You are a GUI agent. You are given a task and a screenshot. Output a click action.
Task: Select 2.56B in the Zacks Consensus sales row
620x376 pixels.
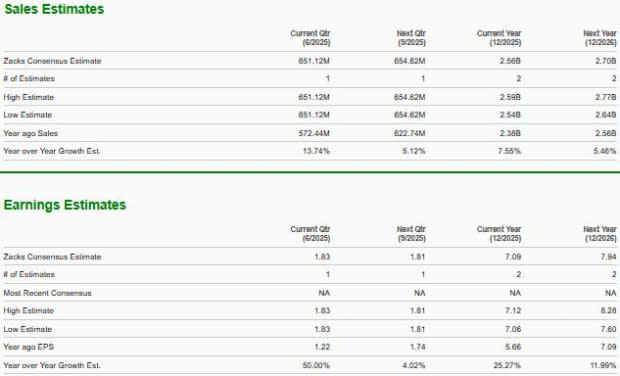[510, 61]
